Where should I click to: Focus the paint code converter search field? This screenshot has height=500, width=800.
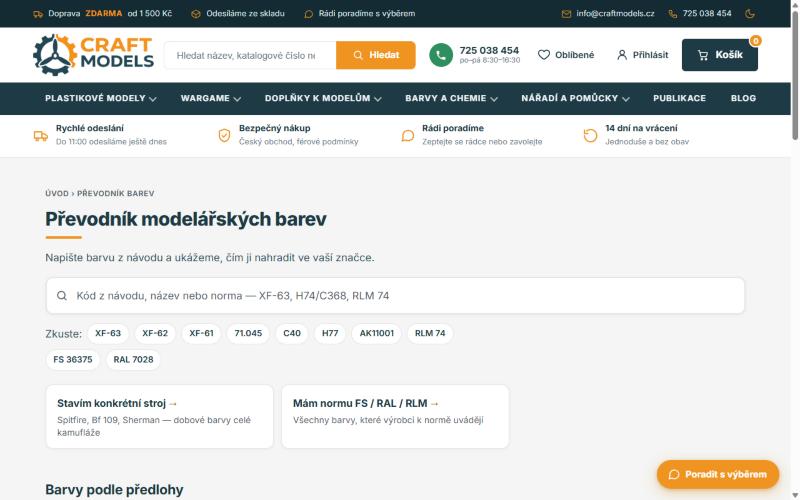click(395, 295)
